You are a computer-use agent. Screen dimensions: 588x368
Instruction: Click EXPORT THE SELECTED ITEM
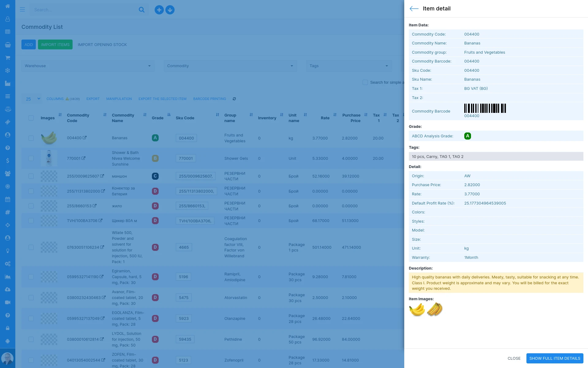point(162,99)
